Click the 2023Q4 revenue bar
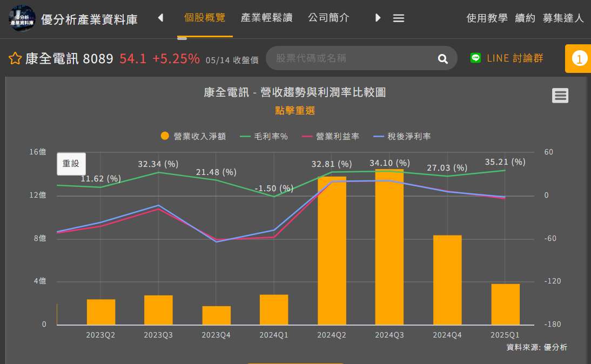 coord(216,315)
